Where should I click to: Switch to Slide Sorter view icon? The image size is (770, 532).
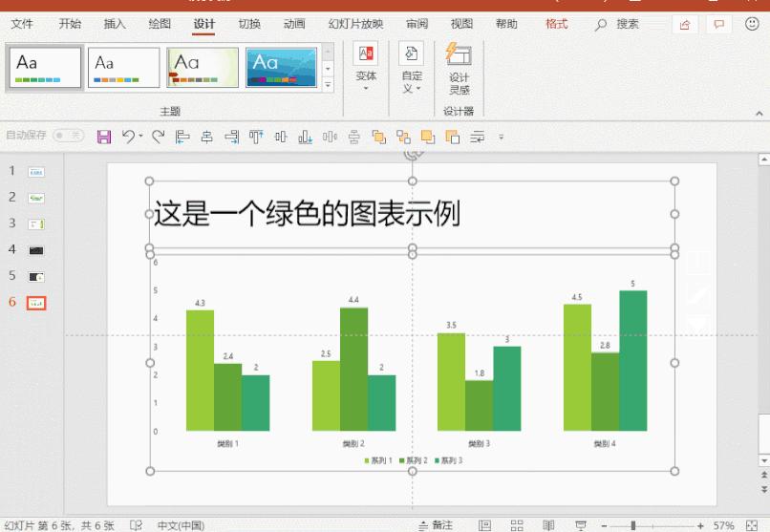[517, 525]
